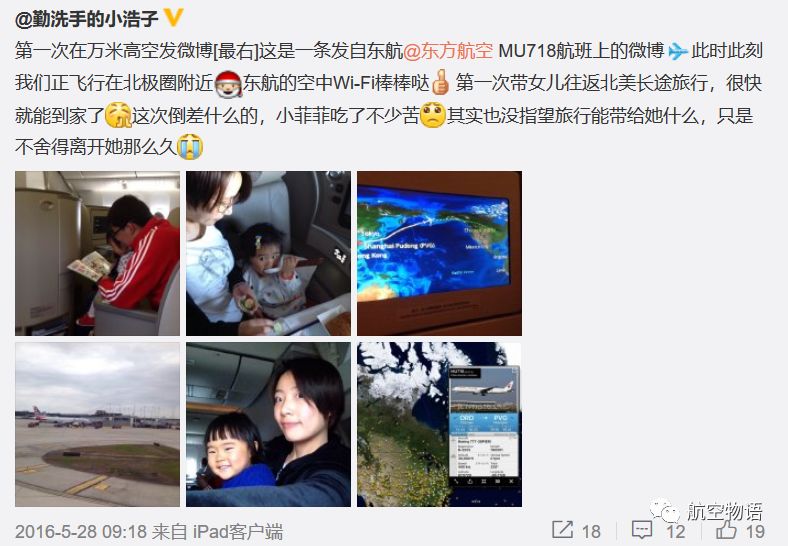The image size is (788, 546).
Task: Open the airport runway photo
Action: (x=97, y=425)
